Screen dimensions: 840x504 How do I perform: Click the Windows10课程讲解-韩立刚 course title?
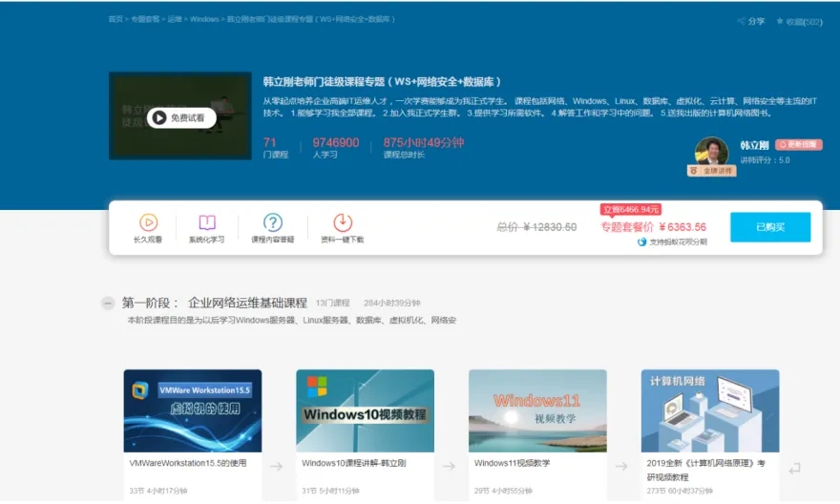[353, 463]
